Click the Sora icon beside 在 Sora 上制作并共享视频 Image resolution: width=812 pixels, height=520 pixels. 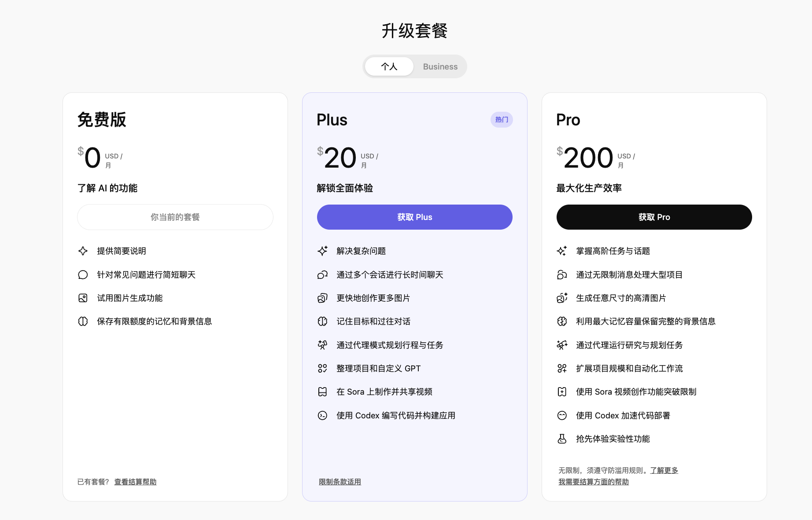click(322, 392)
